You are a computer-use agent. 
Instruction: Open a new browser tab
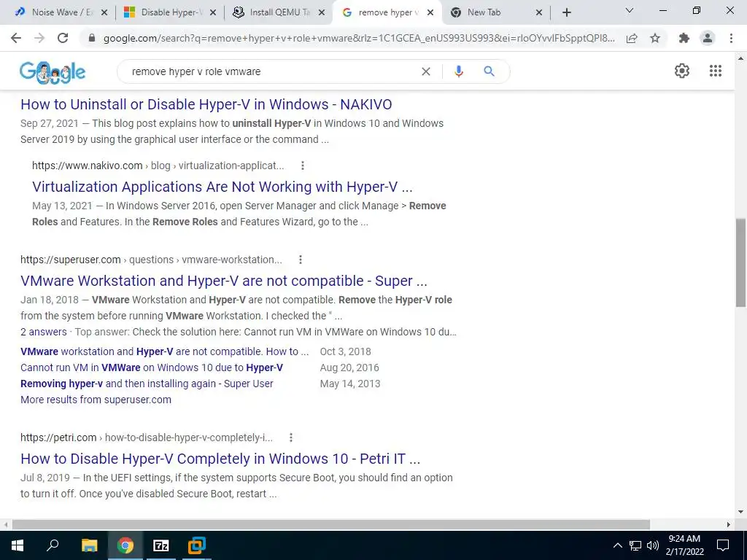566,13
